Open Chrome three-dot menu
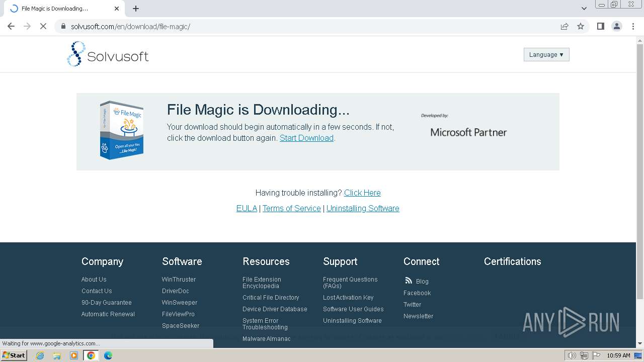644x362 pixels. [x=633, y=27]
